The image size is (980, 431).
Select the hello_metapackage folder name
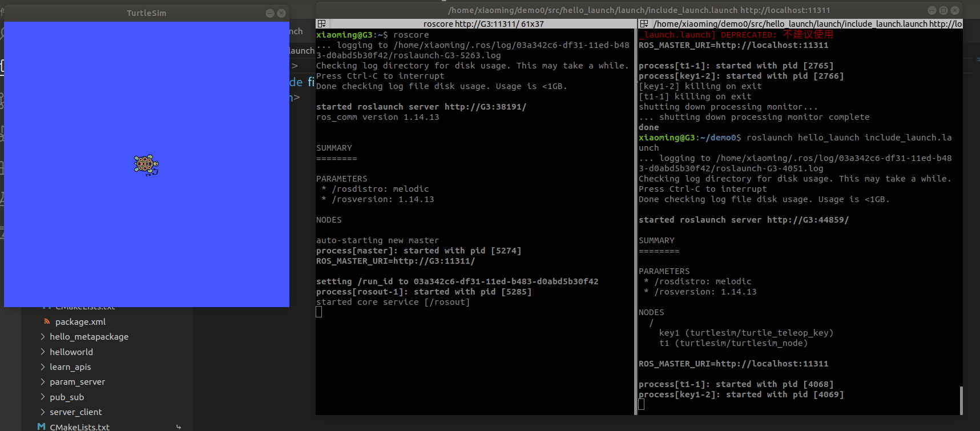(x=89, y=337)
